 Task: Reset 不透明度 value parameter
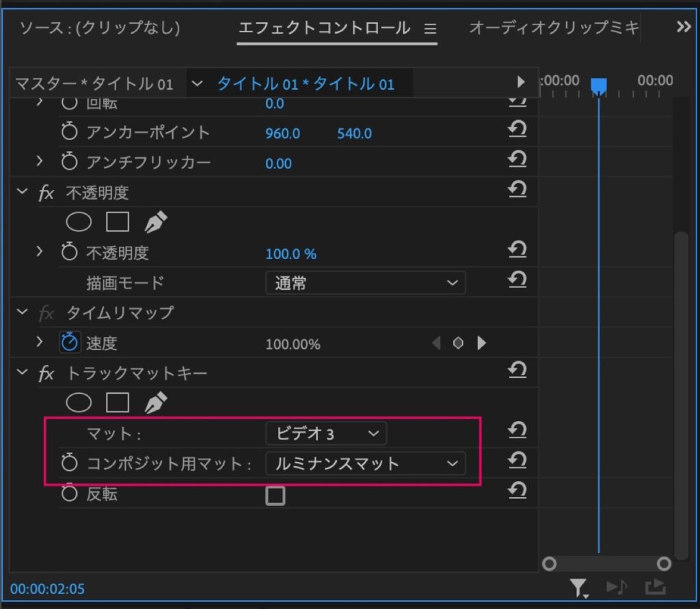point(517,249)
